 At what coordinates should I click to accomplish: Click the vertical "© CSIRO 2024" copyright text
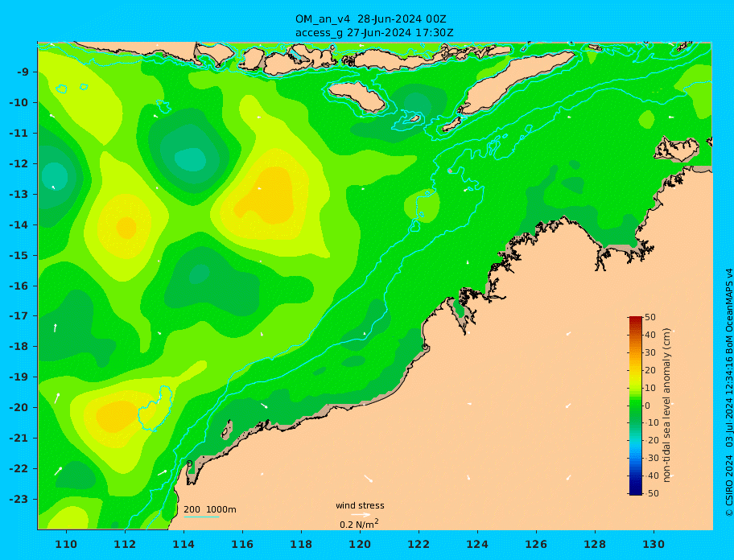tap(729, 485)
